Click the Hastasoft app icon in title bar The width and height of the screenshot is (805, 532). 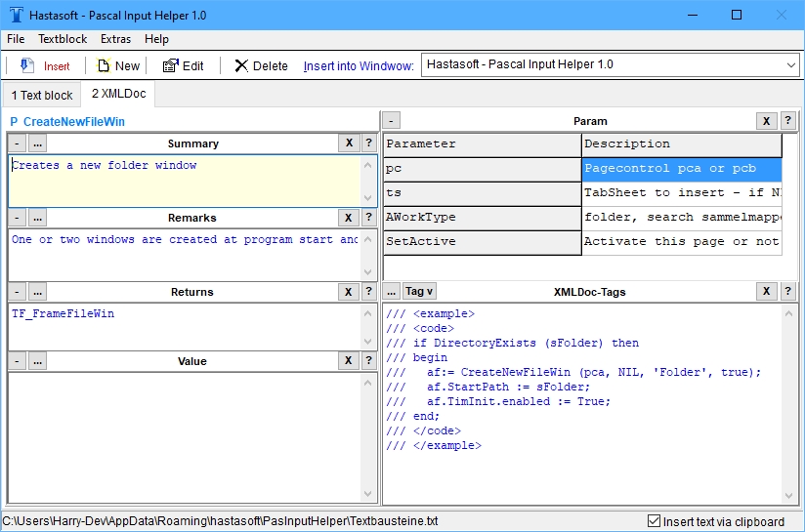point(17,15)
